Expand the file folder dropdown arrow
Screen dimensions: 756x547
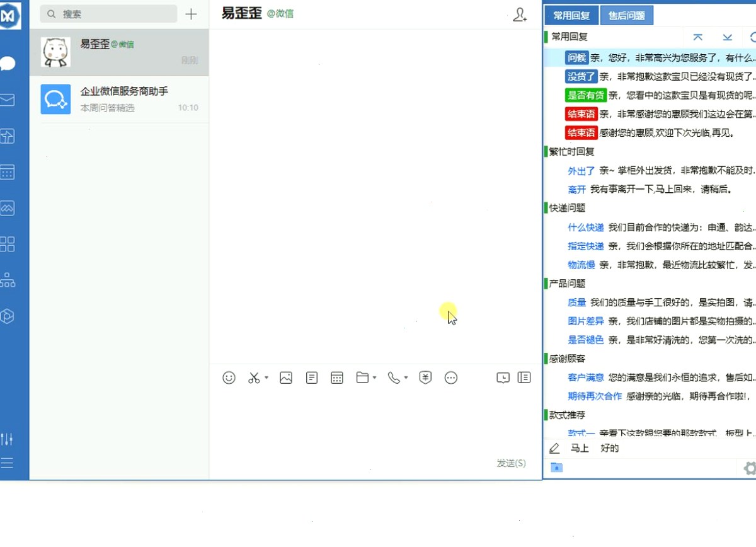[375, 377]
